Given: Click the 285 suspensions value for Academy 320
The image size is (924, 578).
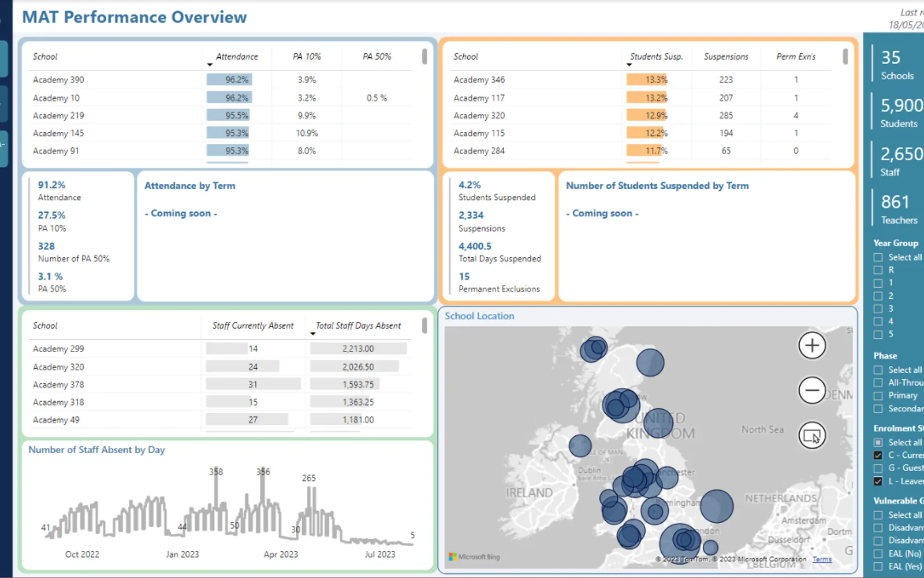Looking at the screenshot, I should 726,116.
